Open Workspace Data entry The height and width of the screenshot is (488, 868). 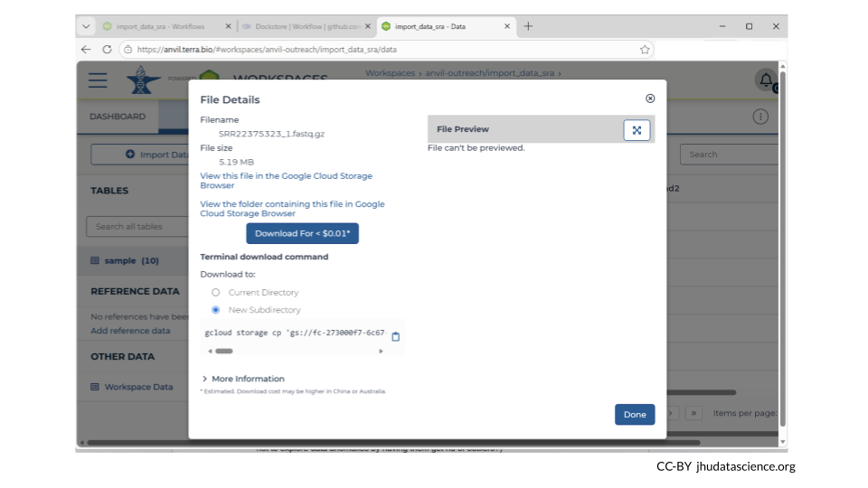click(133, 387)
